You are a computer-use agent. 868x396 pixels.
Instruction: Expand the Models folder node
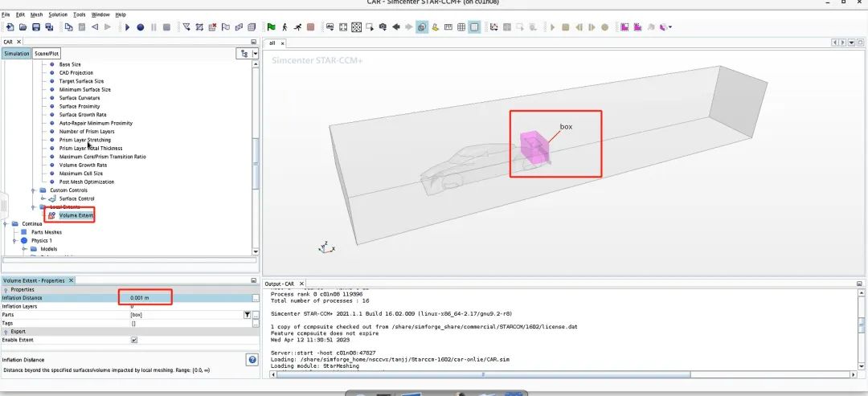coord(24,249)
